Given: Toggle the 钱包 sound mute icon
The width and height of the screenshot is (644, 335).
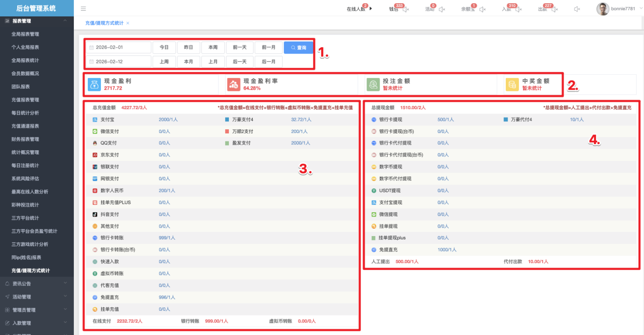Looking at the screenshot, I should (x=406, y=9).
